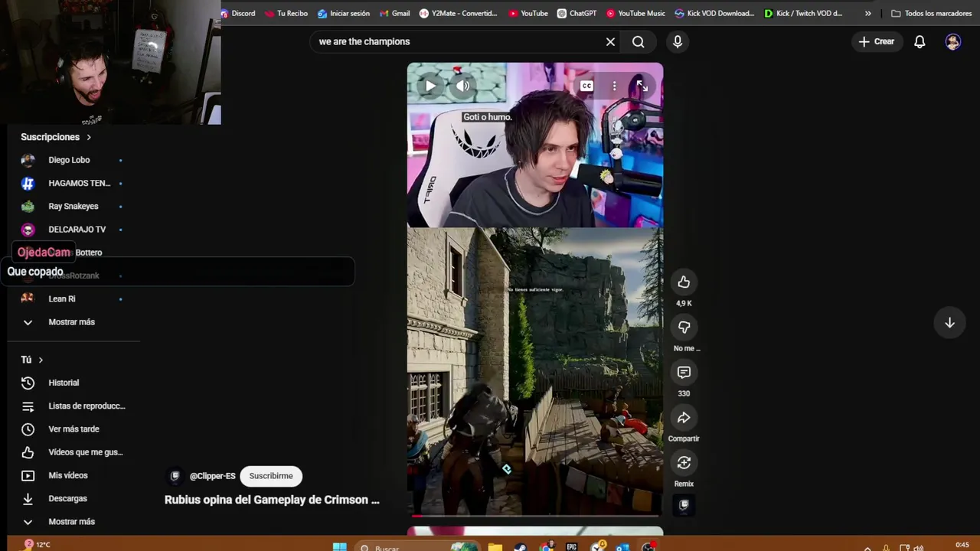Open Steam from the taskbar
The width and height of the screenshot is (980, 551).
tap(520, 547)
